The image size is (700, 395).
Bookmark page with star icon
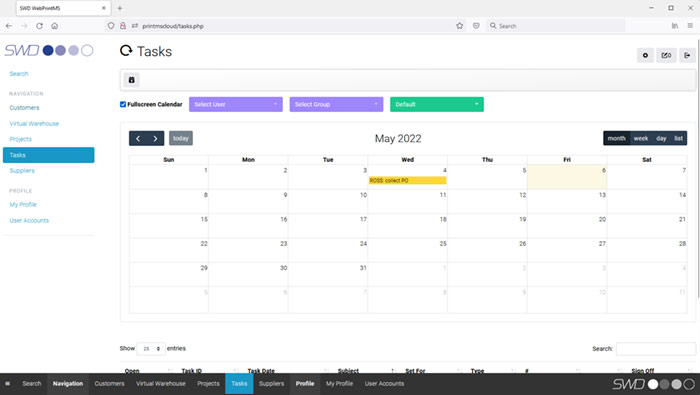(459, 26)
